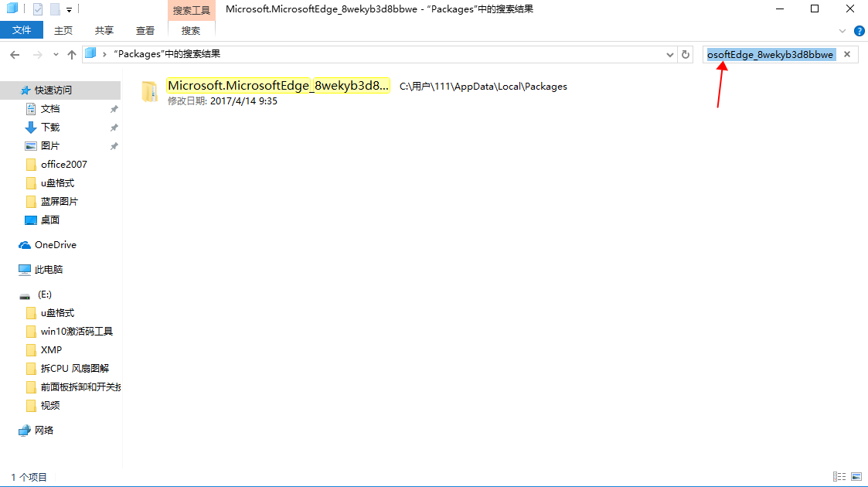Clear the search box with the X
This screenshot has height=487, width=868.
tap(847, 54)
